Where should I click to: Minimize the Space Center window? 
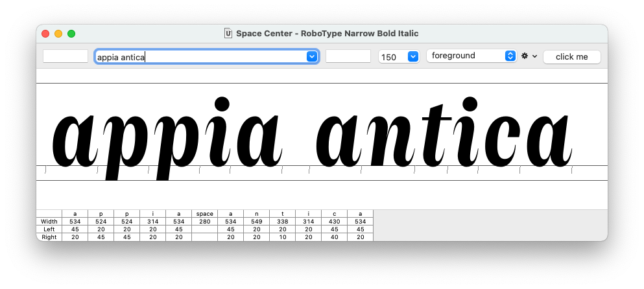[58, 34]
